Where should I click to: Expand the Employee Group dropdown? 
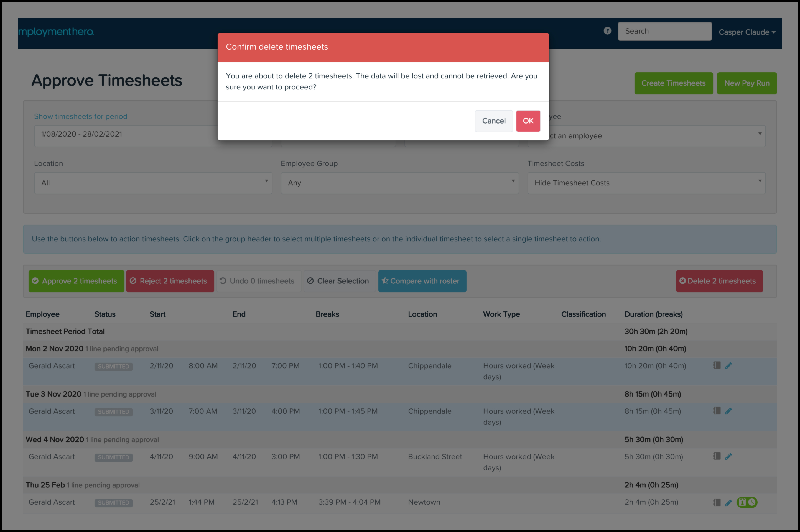[x=399, y=183]
